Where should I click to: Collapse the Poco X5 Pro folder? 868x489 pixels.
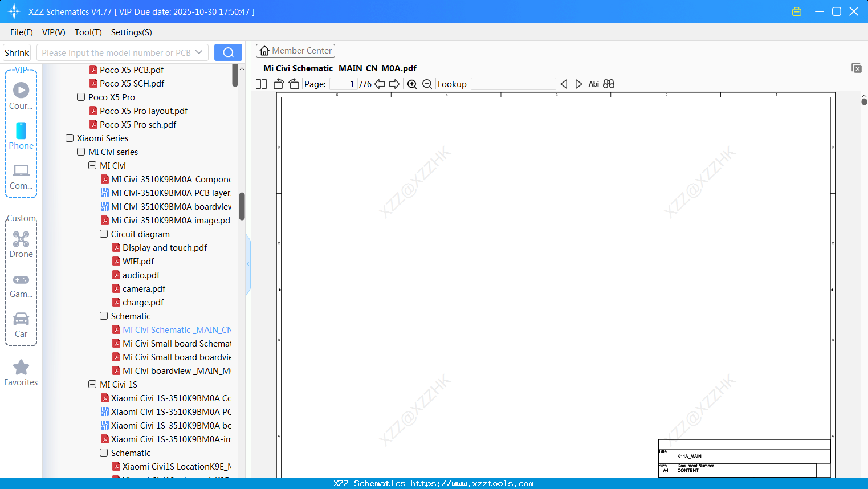coord(81,97)
